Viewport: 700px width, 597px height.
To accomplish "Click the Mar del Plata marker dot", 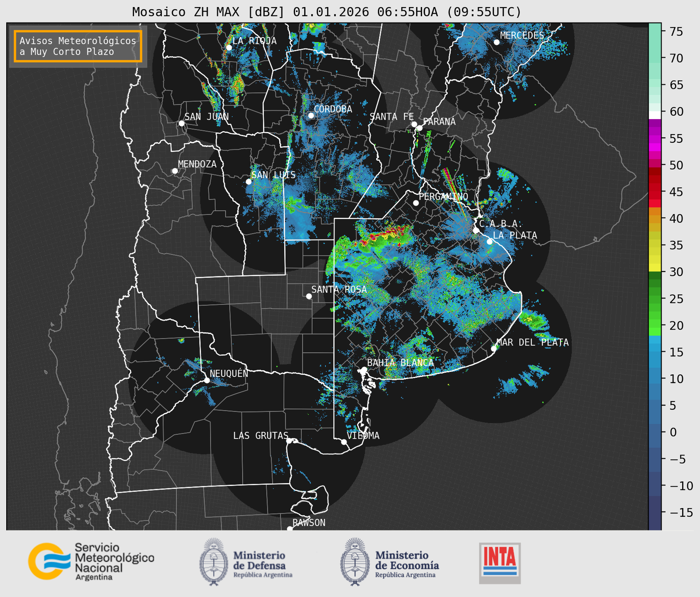I will tap(494, 348).
